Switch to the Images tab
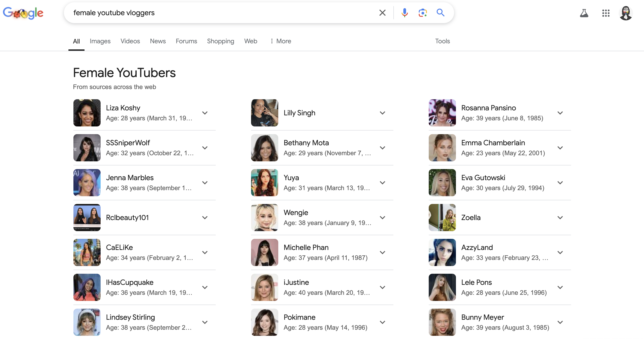 tap(100, 41)
